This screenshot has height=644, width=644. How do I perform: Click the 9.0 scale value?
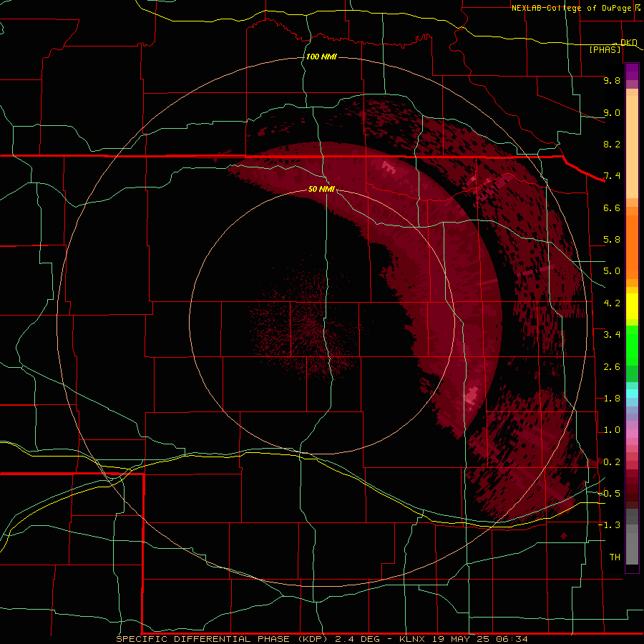point(612,112)
